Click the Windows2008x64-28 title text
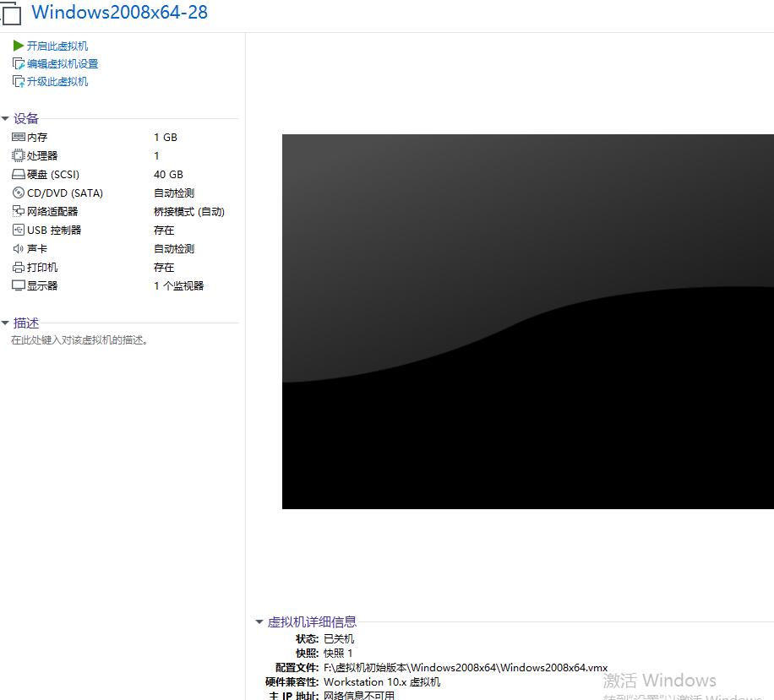Screen dimensions: 774x700 [x=119, y=13]
